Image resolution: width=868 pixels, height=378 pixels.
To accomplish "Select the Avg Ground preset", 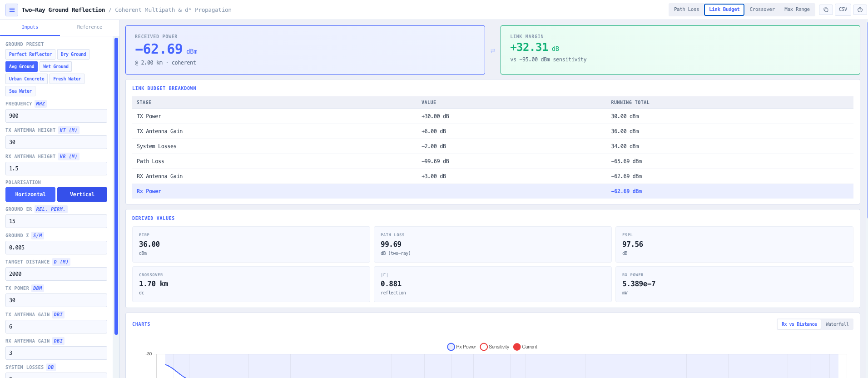I will [x=21, y=67].
